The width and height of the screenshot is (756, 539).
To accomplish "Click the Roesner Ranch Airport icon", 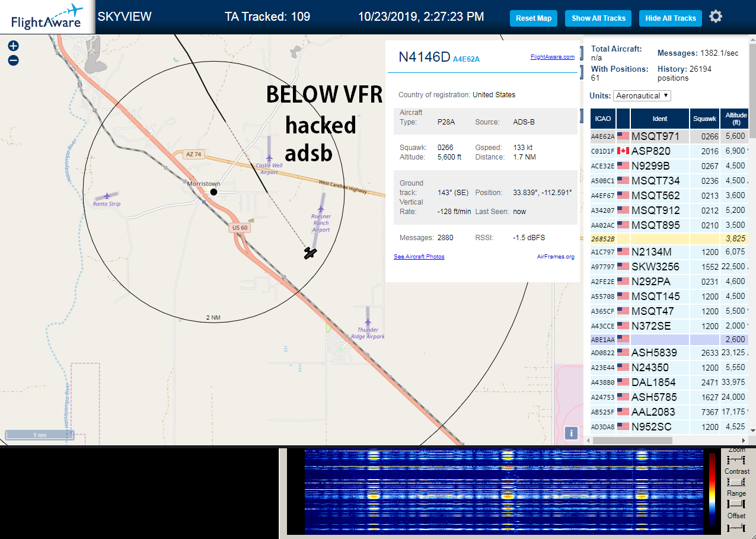I will [x=321, y=209].
